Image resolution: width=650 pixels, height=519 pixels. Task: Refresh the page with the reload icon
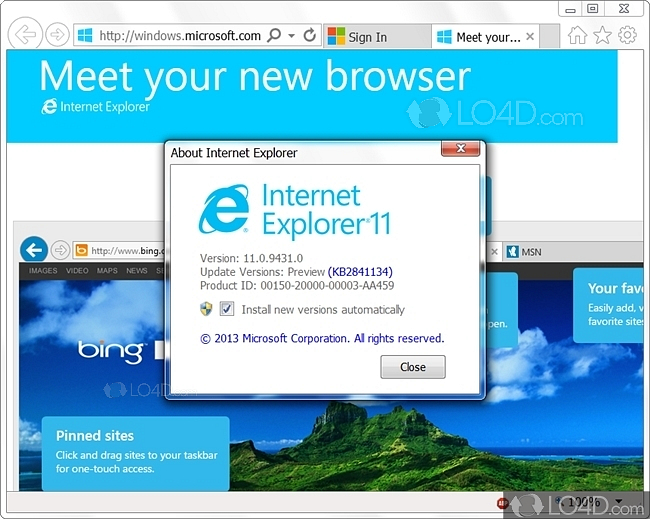pyautogui.click(x=310, y=35)
